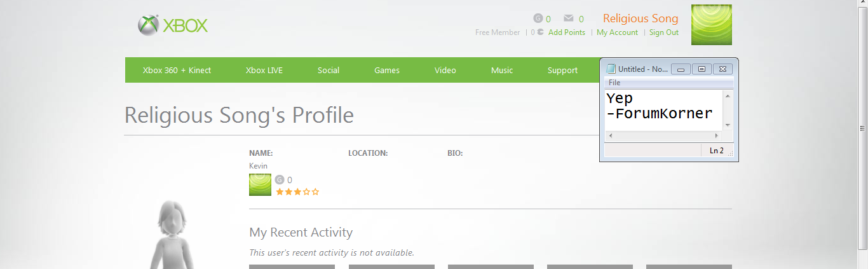
Task: Click the -ForumKorner text line in Notepad
Action: point(660,114)
